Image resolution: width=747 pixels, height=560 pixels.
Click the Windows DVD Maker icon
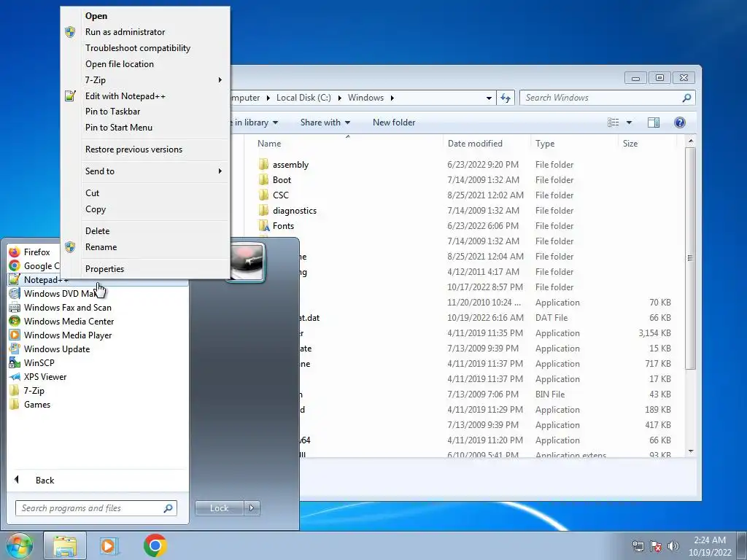15,293
